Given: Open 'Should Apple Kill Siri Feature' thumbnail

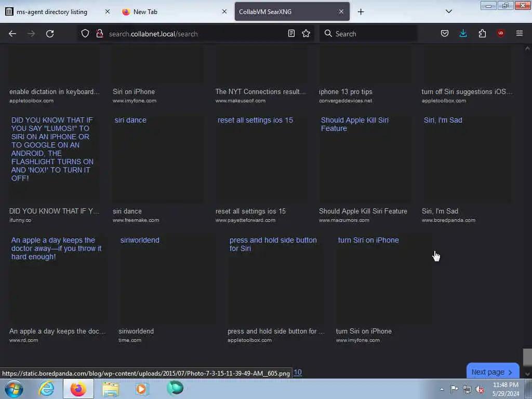Looking at the screenshot, I should tap(365, 159).
